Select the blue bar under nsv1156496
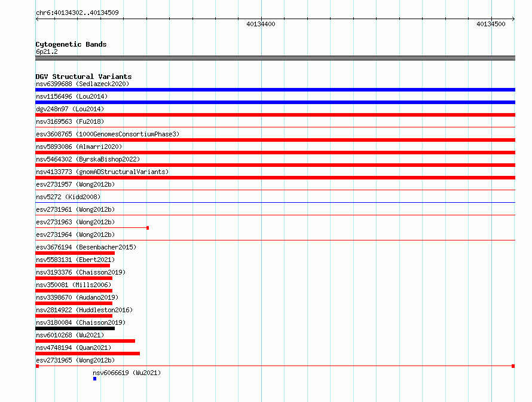Screen dimensions: 532x402 tap(275, 102)
